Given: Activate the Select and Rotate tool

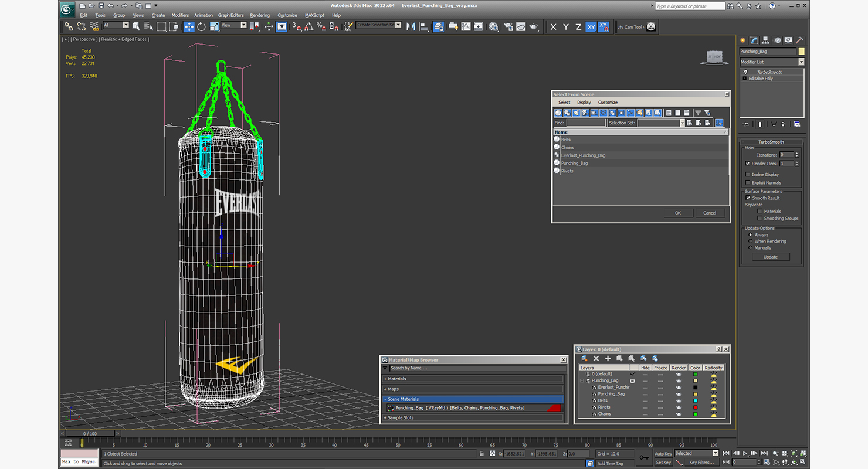Looking at the screenshot, I should [201, 26].
